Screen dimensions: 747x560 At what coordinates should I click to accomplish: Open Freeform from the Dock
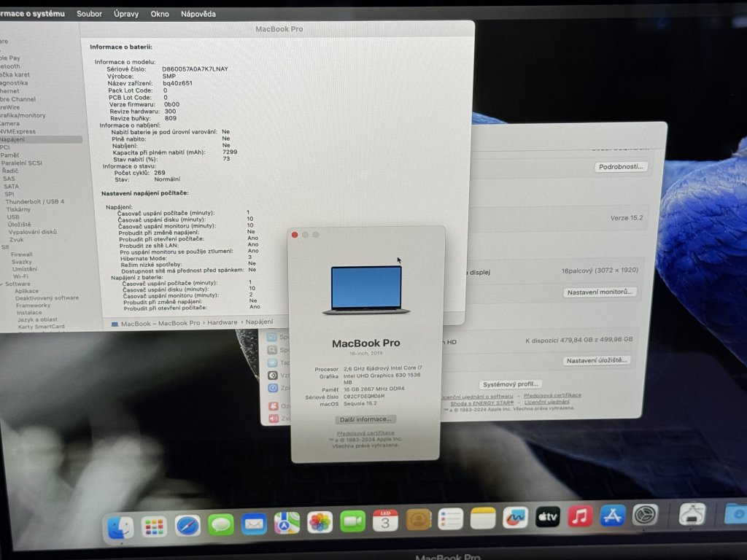(x=516, y=518)
